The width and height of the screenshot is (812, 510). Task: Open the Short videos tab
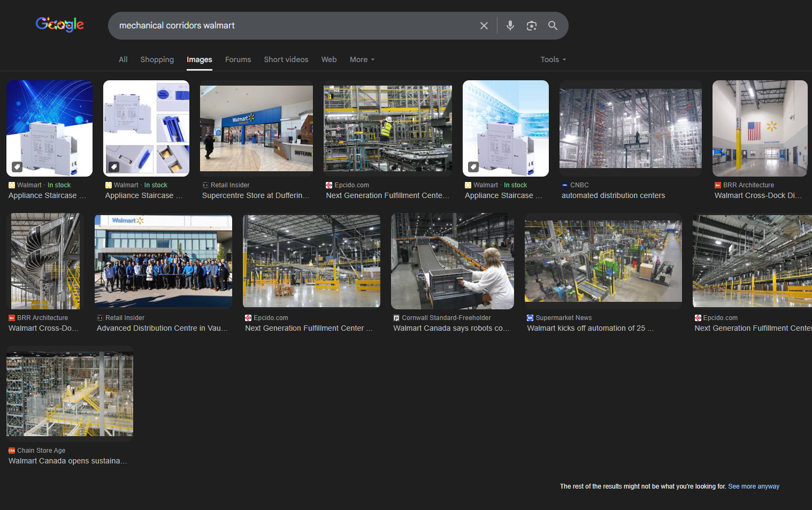pyautogui.click(x=286, y=59)
